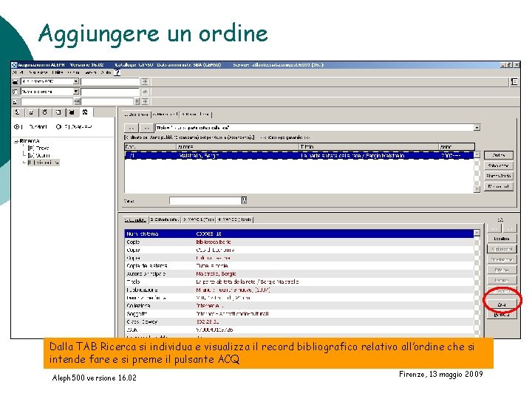The width and height of the screenshot is (532, 399).
Task: Select the Funzioni radio button
Action: (x=16, y=127)
